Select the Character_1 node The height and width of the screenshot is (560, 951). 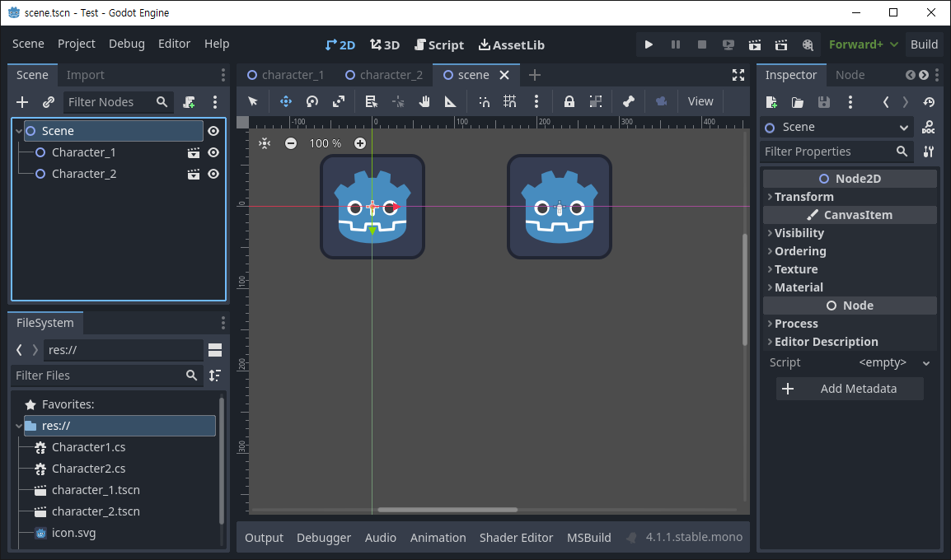click(x=84, y=152)
